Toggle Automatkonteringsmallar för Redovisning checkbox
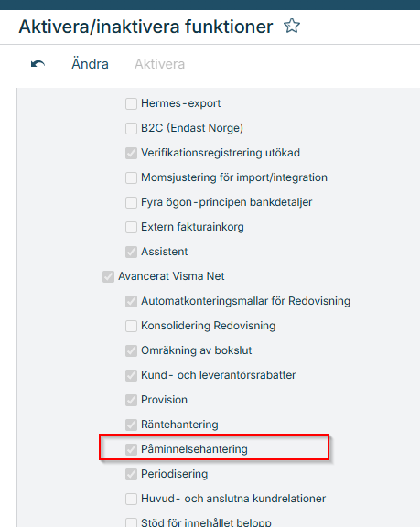 coord(131,301)
